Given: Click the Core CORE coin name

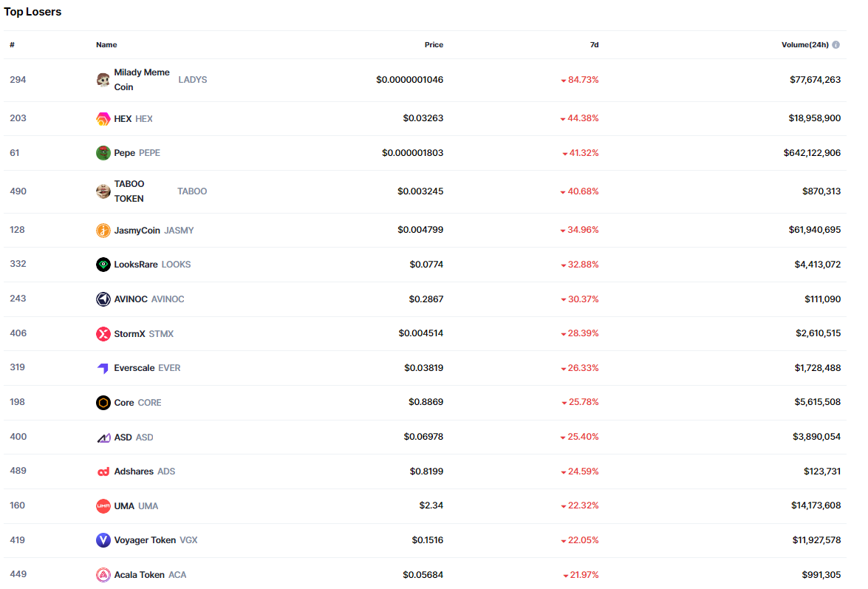Looking at the screenshot, I should 124,403.
